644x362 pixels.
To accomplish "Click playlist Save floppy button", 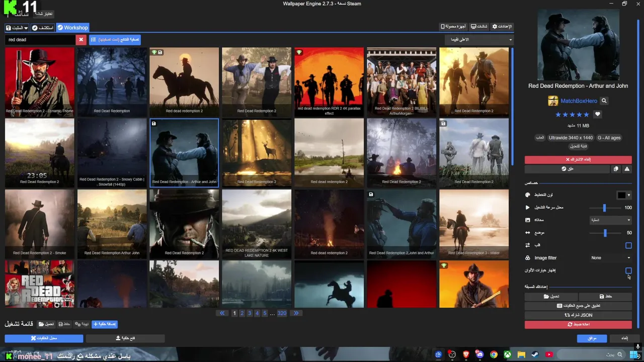I will 64,324.
